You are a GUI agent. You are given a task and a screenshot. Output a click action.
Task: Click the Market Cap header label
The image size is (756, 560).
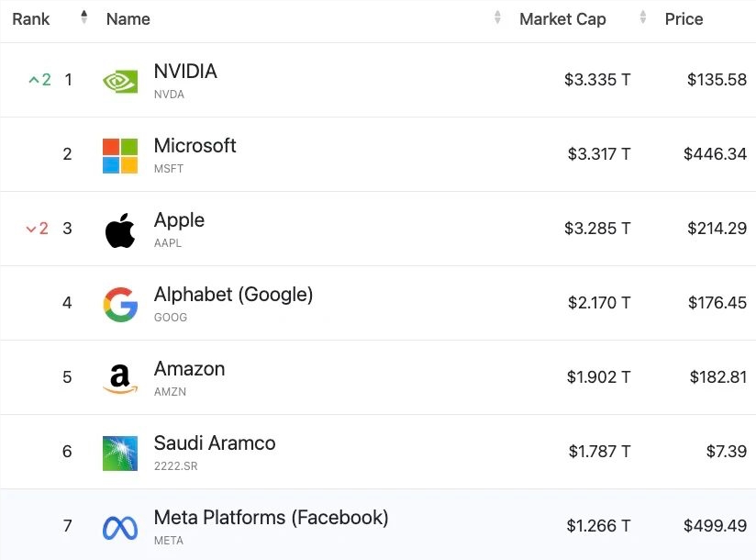point(562,19)
